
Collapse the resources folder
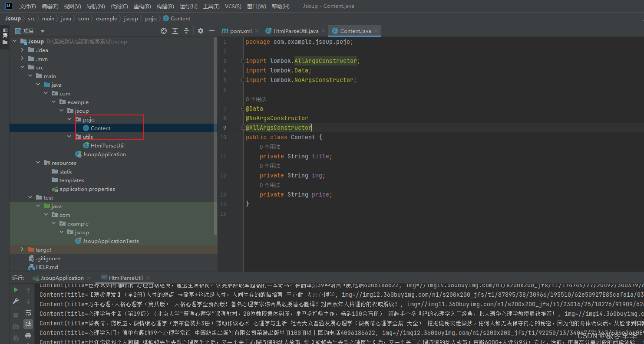pyautogui.click(x=38, y=163)
